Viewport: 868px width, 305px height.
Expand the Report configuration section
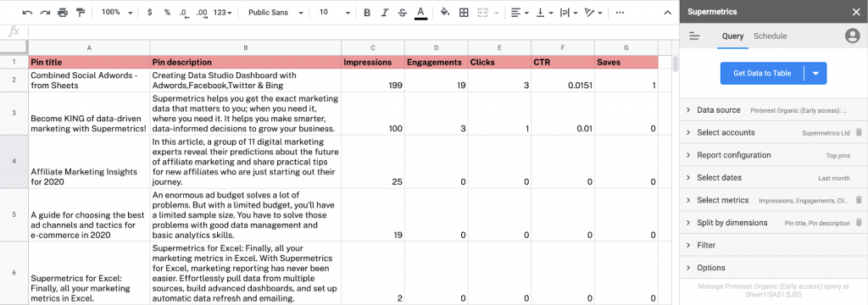773,155
